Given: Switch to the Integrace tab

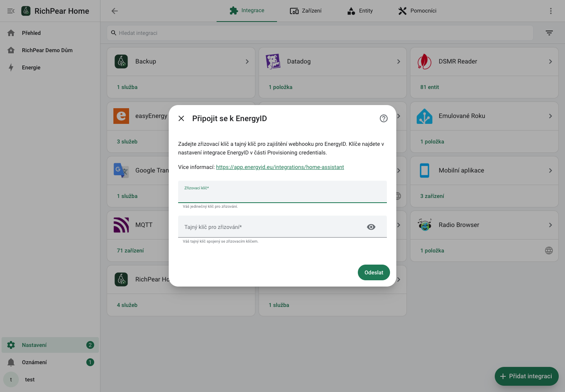Looking at the screenshot, I should point(247,11).
